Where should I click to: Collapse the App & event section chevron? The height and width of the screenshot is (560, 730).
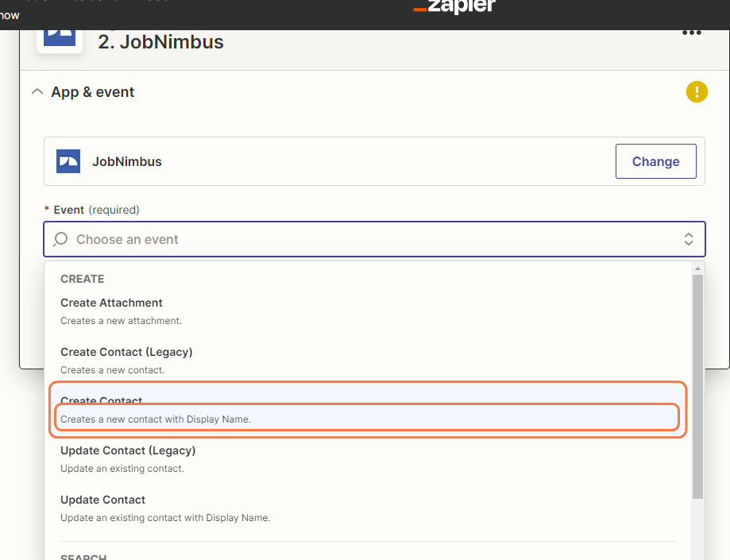tap(37, 92)
